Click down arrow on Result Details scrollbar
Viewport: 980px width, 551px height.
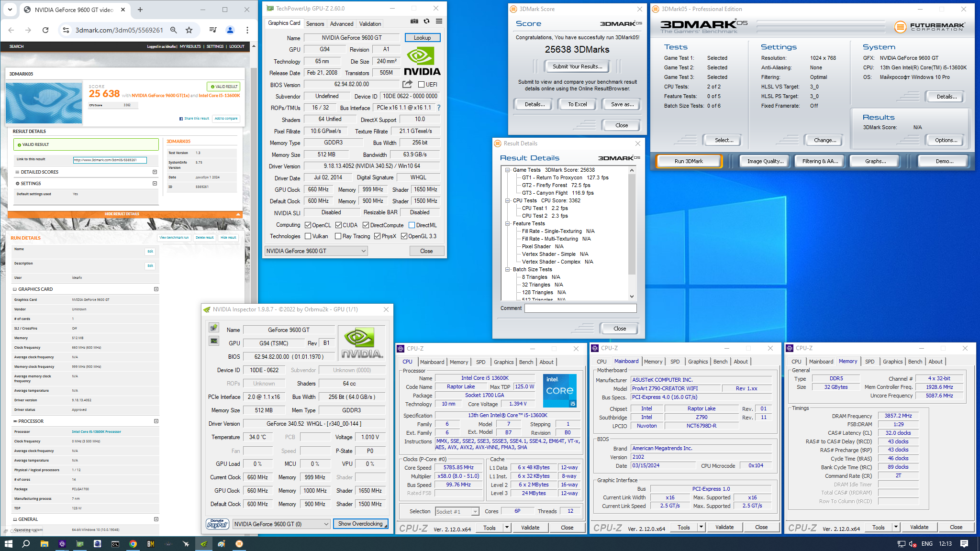coord(632,296)
